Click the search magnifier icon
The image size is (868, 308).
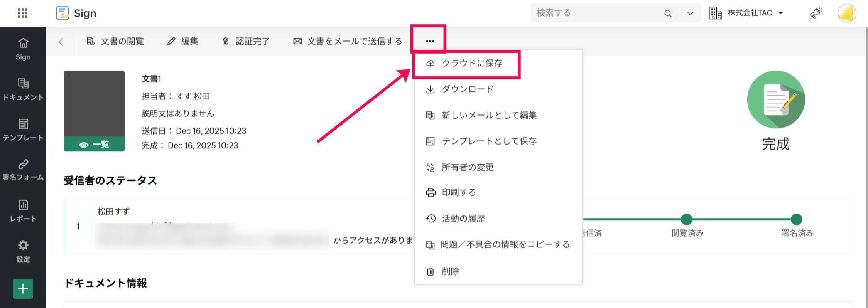(668, 13)
